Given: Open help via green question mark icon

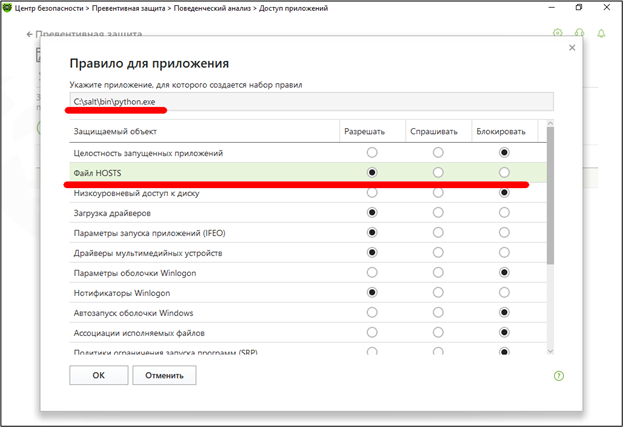Looking at the screenshot, I should pyautogui.click(x=558, y=376).
